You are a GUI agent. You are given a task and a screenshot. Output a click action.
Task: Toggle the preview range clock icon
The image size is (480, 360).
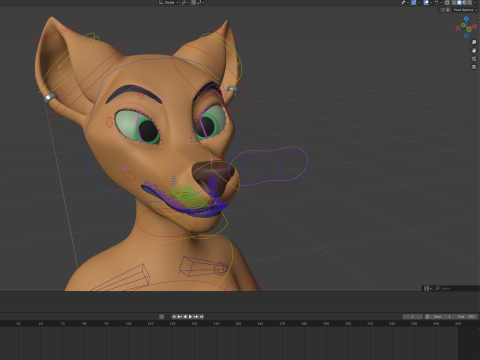(x=427, y=317)
